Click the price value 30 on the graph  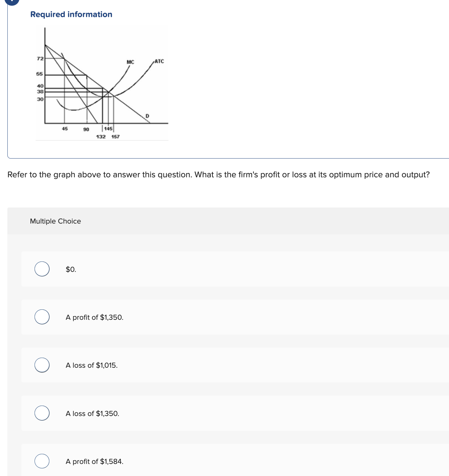pos(40,99)
